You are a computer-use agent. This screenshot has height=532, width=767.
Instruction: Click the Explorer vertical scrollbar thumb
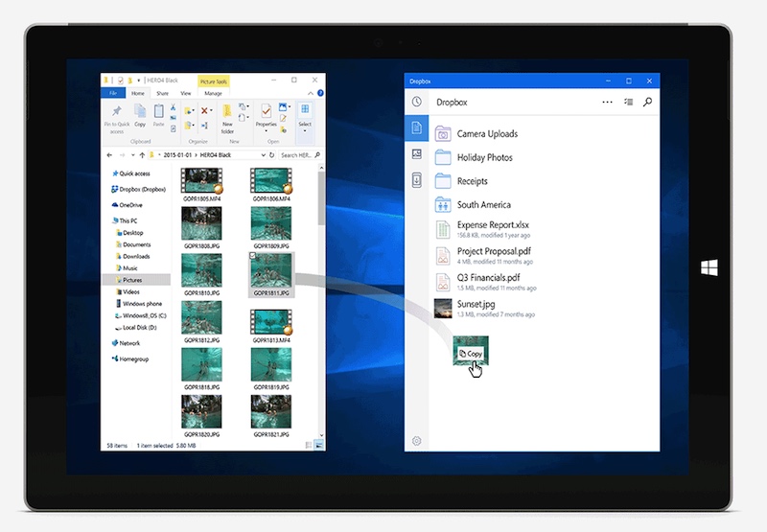(x=321, y=198)
